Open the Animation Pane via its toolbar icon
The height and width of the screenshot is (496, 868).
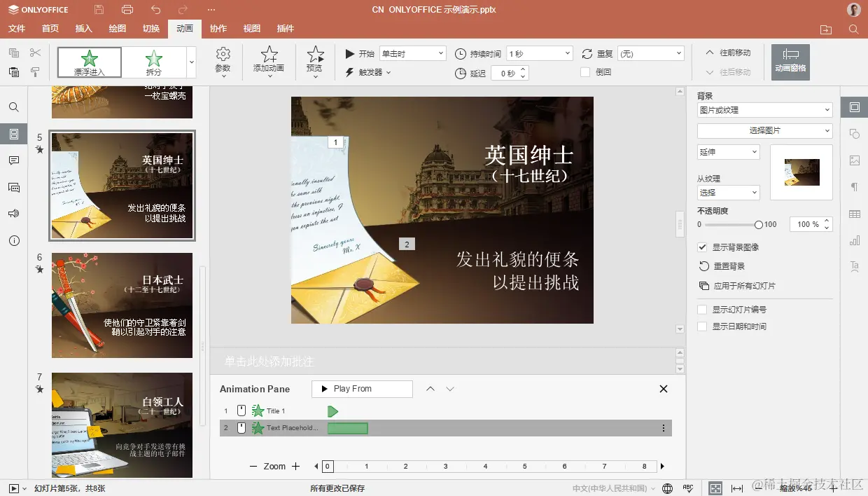[x=790, y=62]
